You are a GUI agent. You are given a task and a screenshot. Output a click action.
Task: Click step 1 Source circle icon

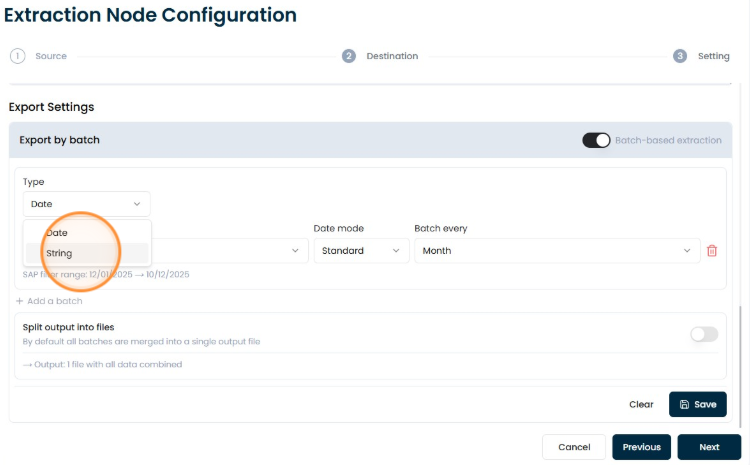click(x=18, y=56)
